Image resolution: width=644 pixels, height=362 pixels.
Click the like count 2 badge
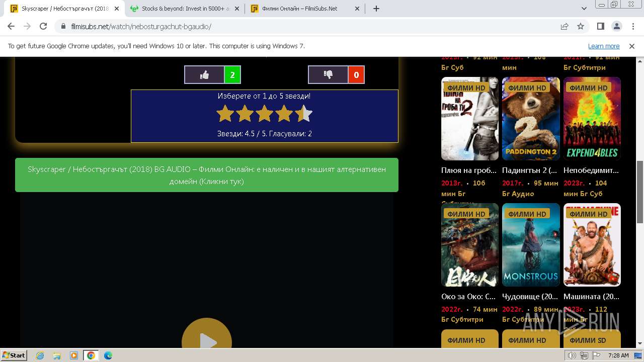pyautogui.click(x=232, y=75)
